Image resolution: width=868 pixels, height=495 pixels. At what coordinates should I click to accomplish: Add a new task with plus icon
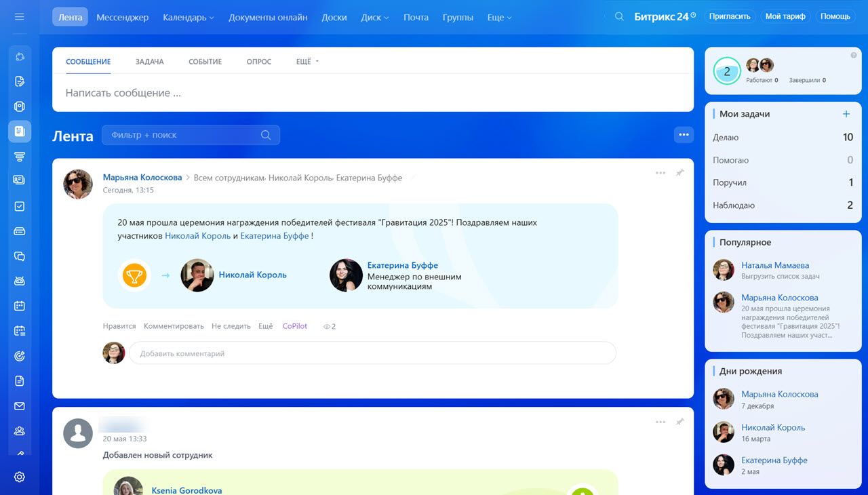(846, 114)
